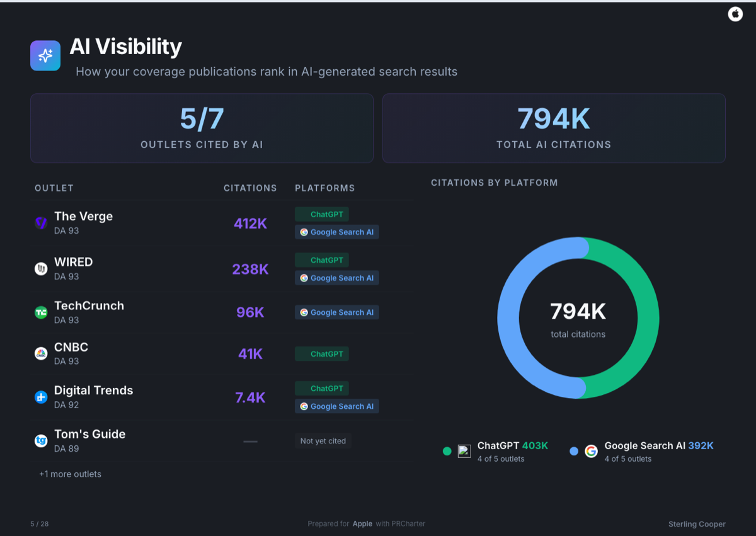756x536 pixels.
Task: Click the Google Search AI 392K legend label
Action: (x=659, y=445)
